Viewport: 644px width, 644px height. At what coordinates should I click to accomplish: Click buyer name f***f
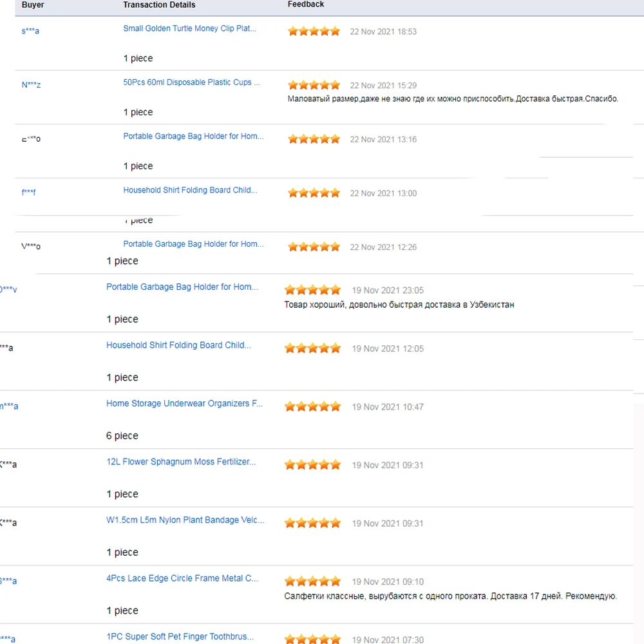(x=29, y=193)
